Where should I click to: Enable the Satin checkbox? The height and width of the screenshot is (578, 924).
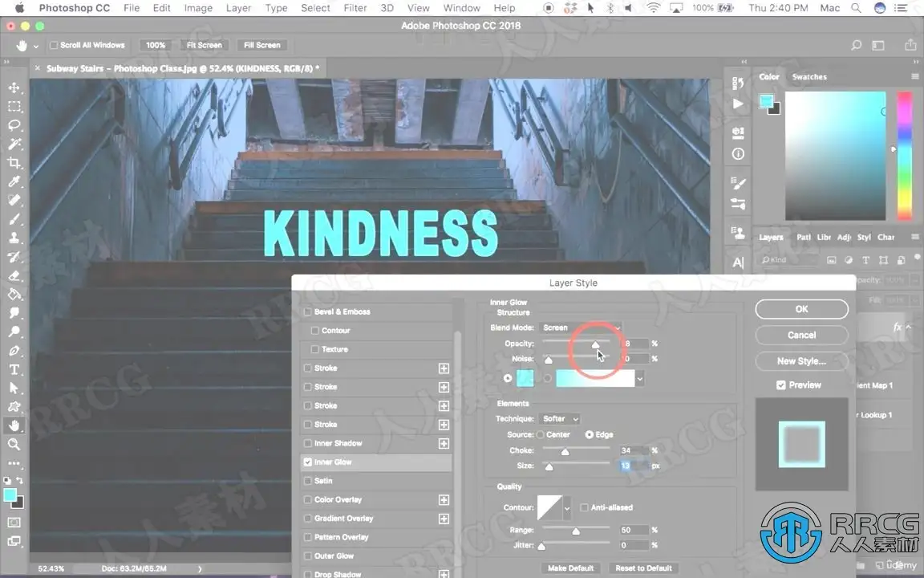308,481
